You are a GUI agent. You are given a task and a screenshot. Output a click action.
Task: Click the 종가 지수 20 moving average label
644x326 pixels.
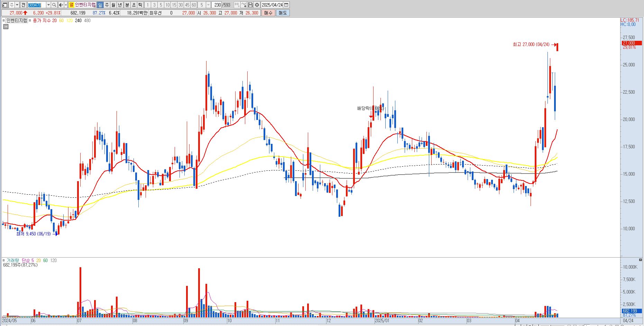45,20
